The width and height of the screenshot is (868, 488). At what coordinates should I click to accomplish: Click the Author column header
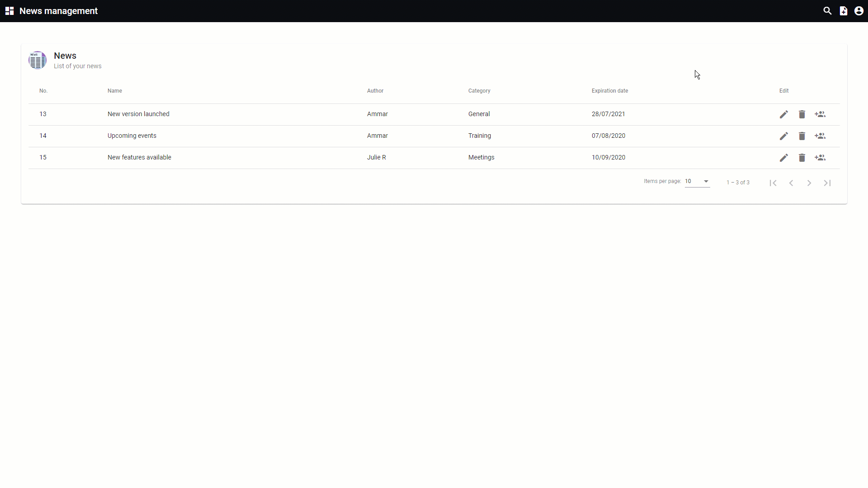(375, 91)
